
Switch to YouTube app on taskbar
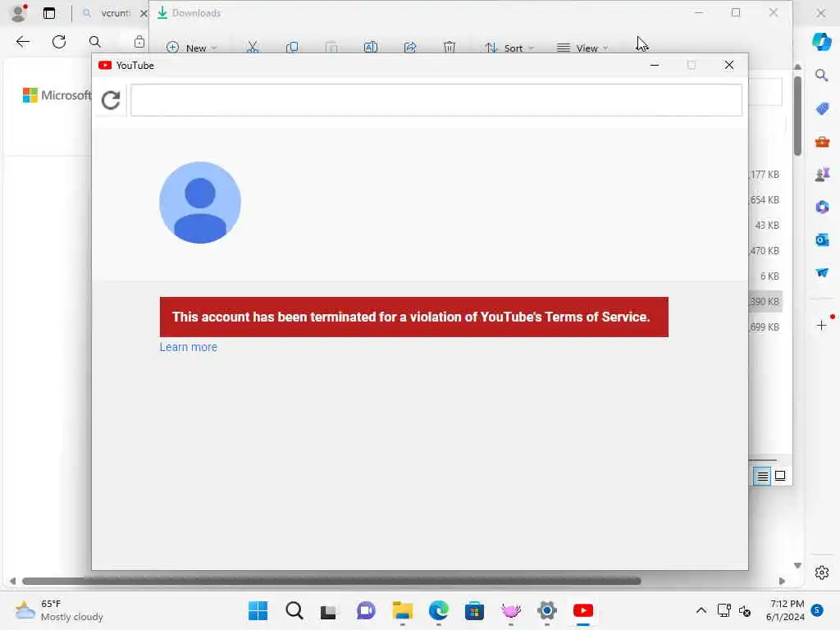coord(583,610)
